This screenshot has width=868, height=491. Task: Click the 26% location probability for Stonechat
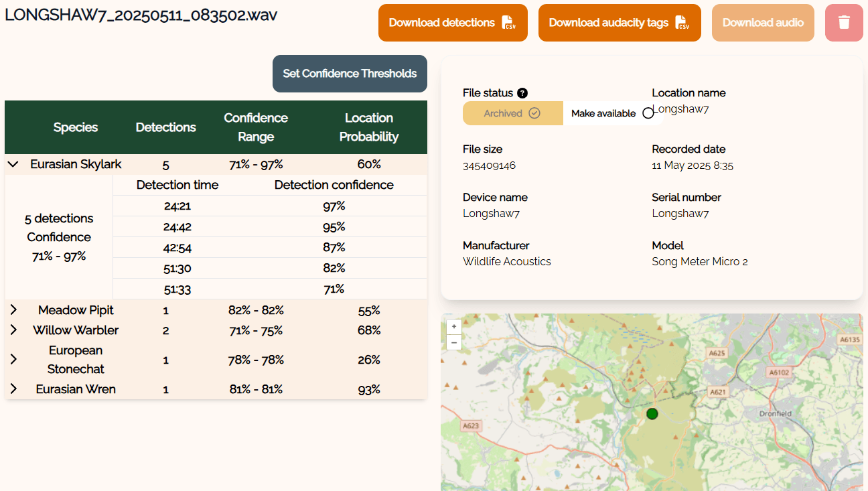[x=369, y=360]
